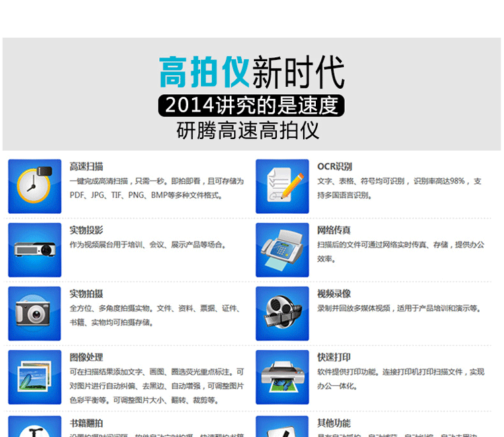Click the partially visible 其他功能 icon
The height and width of the screenshot is (437, 504).
click(282, 426)
